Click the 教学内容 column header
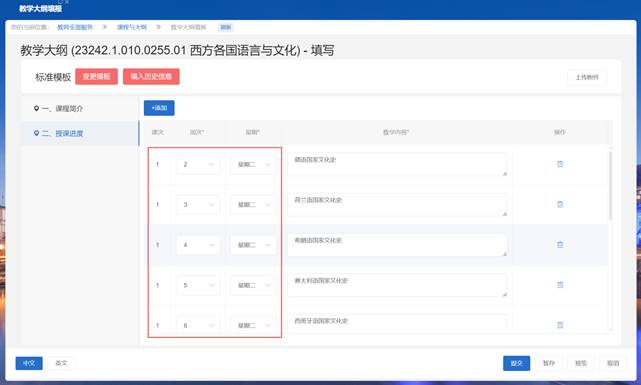This screenshot has width=641, height=385. (x=396, y=132)
